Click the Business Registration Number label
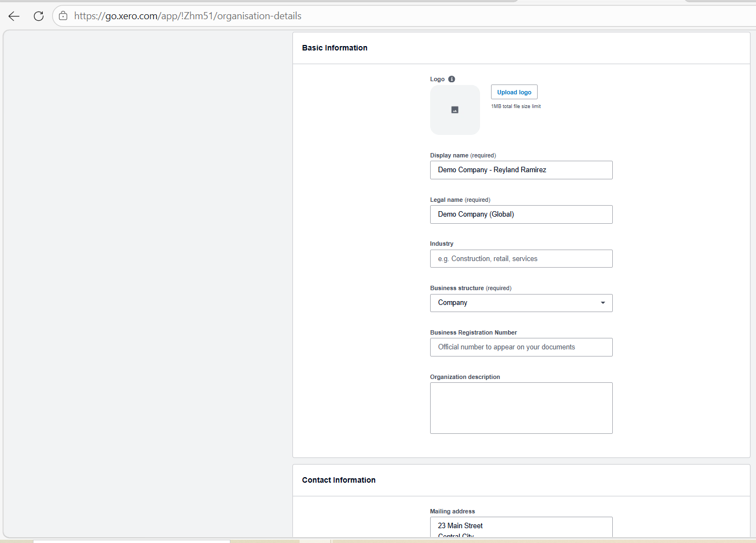 coord(473,332)
